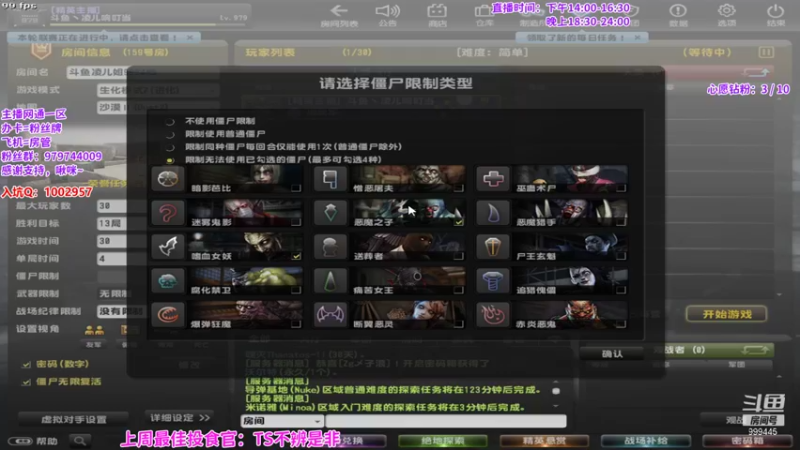Viewport: 800px width, 450px height.
Task: Click the 腐化禁卫 zombie portrait
Action: tap(245, 281)
